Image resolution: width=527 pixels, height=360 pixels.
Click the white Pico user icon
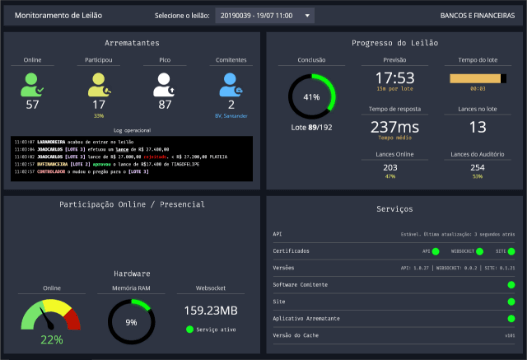click(x=164, y=85)
